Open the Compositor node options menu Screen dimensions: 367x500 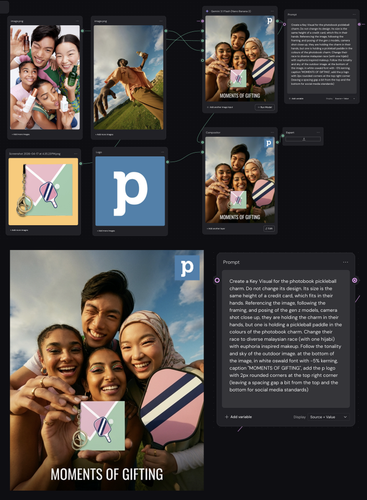(x=272, y=132)
